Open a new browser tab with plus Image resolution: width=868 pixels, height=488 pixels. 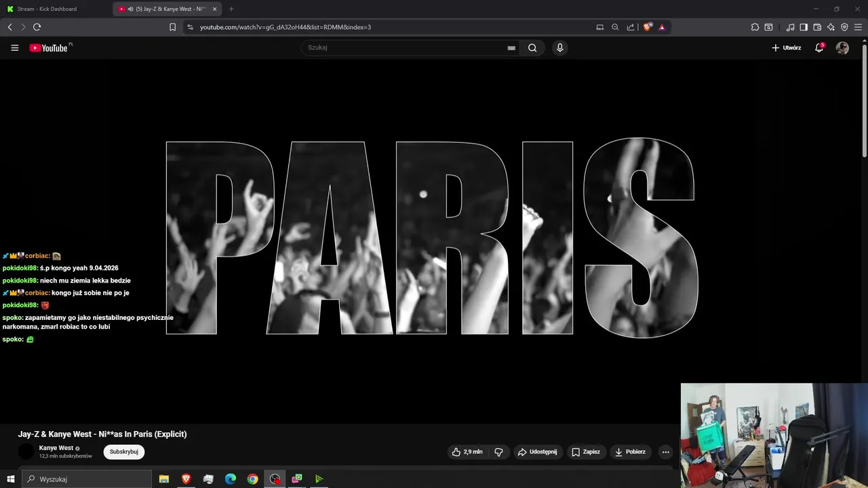231,9
